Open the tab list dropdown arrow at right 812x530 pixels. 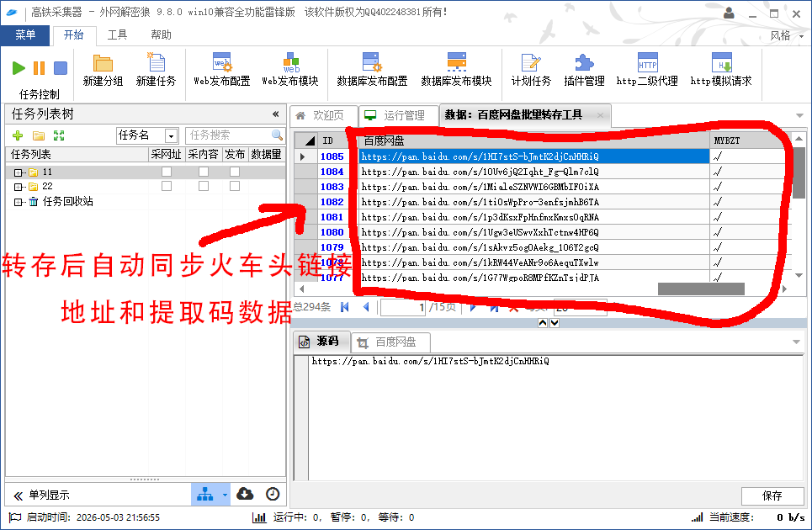pyautogui.click(x=799, y=115)
